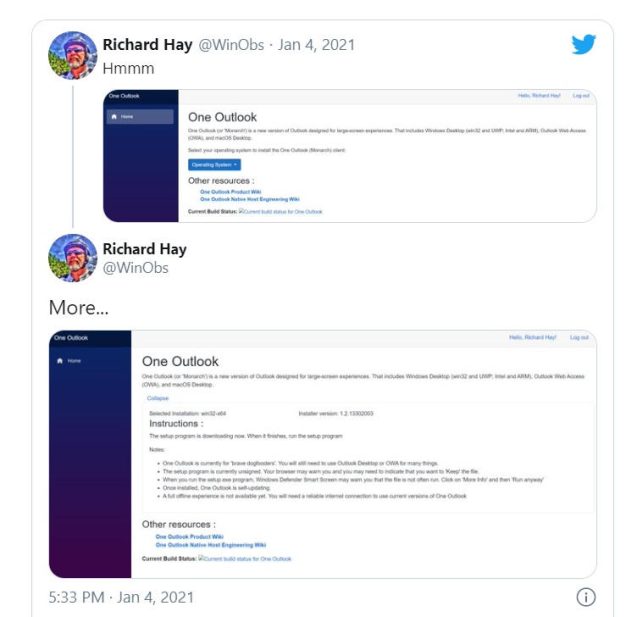
Task: Click Richard Hay name above @WinObs
Action: pos(145,249)
